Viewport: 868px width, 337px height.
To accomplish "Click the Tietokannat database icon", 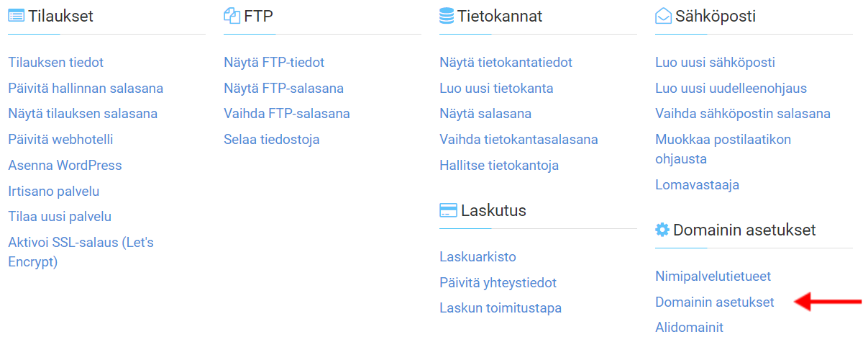I will coord(447,16).
